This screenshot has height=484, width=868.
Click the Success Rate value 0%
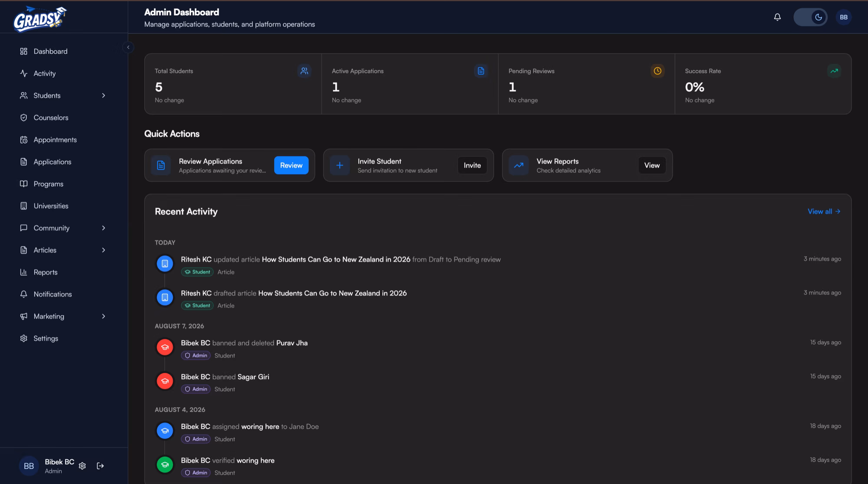tap(694, 87)
